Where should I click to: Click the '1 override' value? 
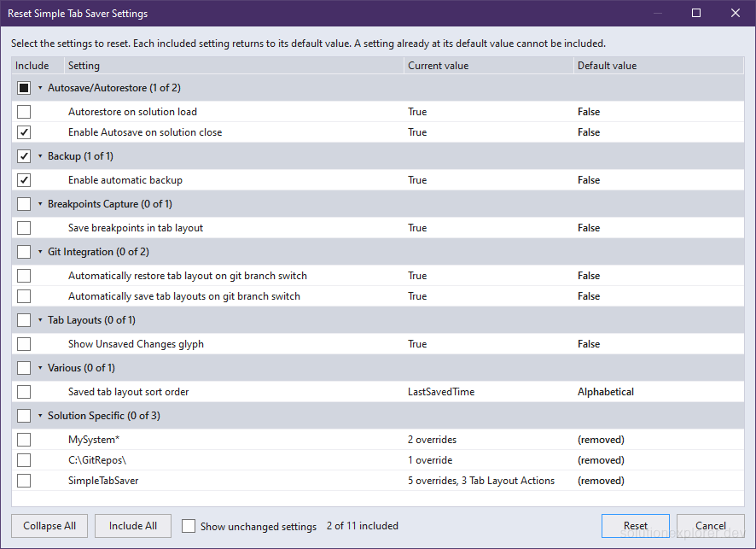[430, 460]
